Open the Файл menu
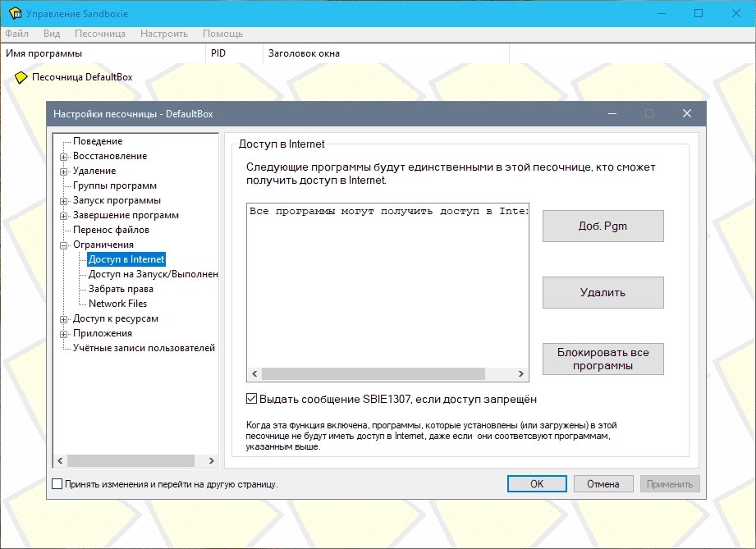Image resolution: width=756 pixels, height=549 pixels. [17, 34]
